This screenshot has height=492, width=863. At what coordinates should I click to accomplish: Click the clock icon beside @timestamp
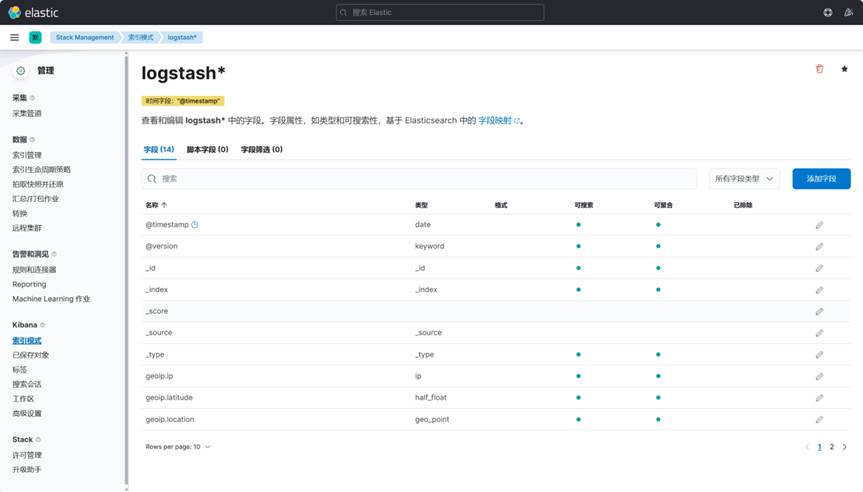point(195,225)
